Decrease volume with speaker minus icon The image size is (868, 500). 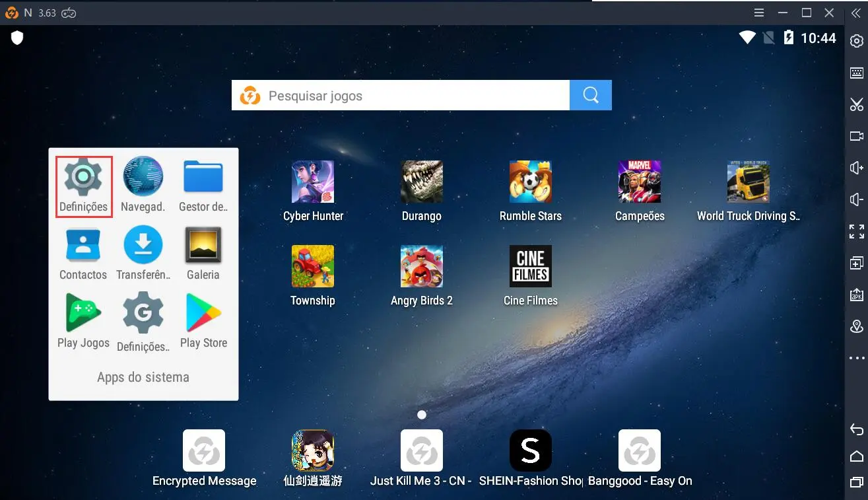(857, 199)
